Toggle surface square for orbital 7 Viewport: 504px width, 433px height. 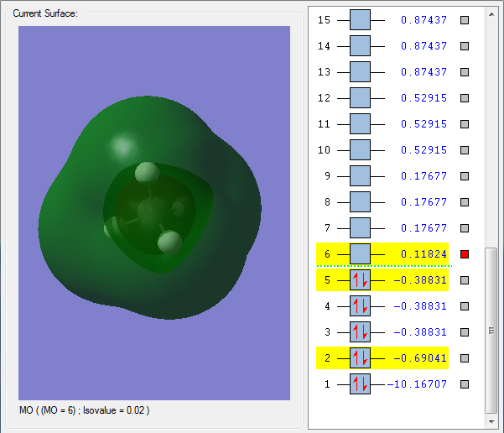465,228
